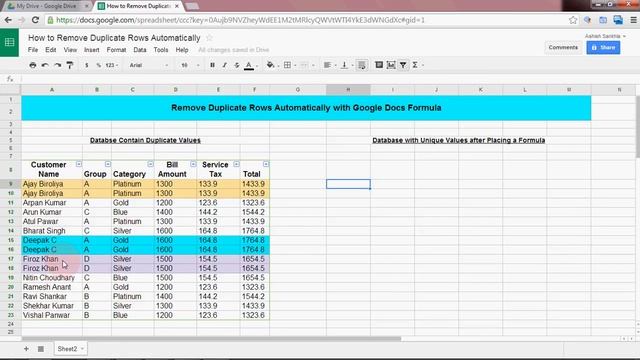The height and width of the screenshot is (360, 640).
Task: Open vertical align options
Action: [x=346, y=65]
